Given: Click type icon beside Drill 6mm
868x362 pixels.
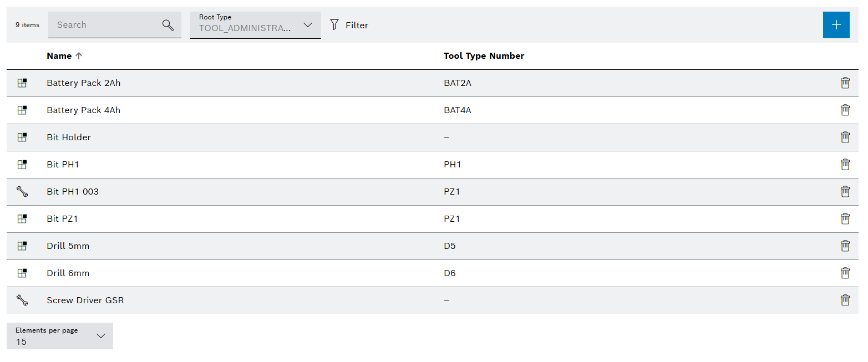Looking at the screenshot, I should point(22,273).
